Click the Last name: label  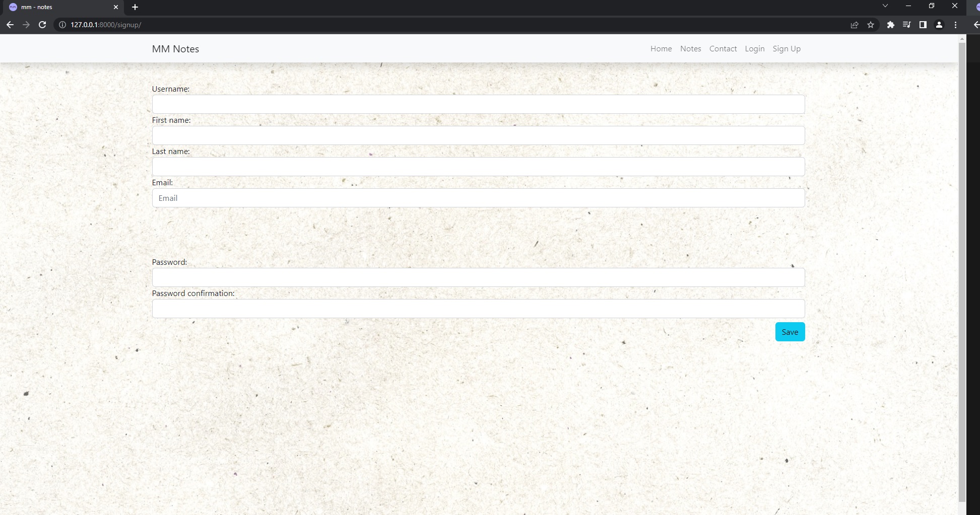[x=171, y=152]
